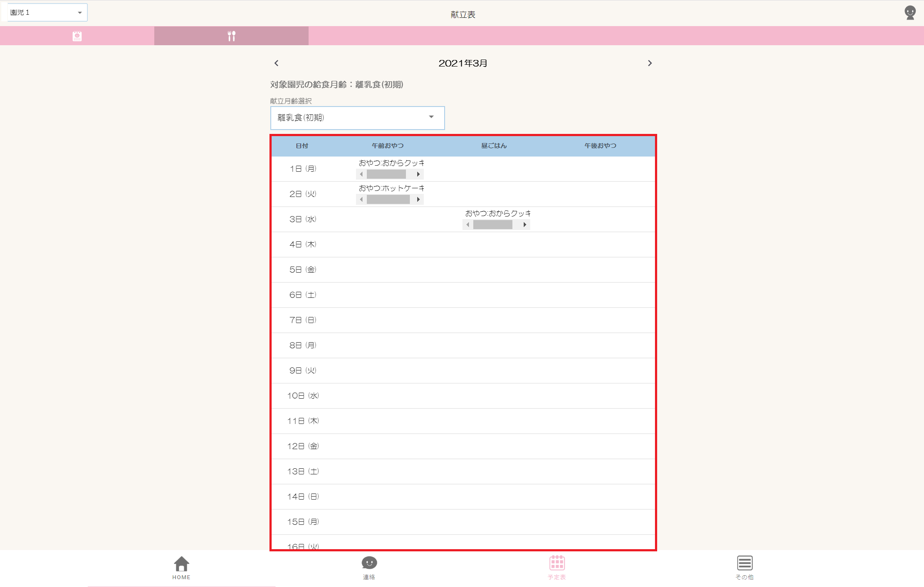Click the 午前おやつ column header
The height and width of the screenshot is (587, 924).
[387, 146]
